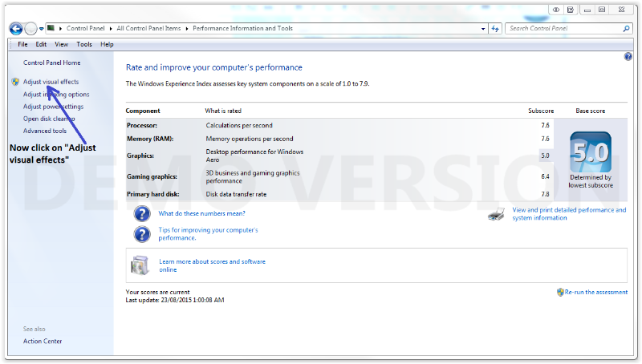Click shield icon next to Re-run the assessment
The image size is (642, 364).
[x=560, y=292]
